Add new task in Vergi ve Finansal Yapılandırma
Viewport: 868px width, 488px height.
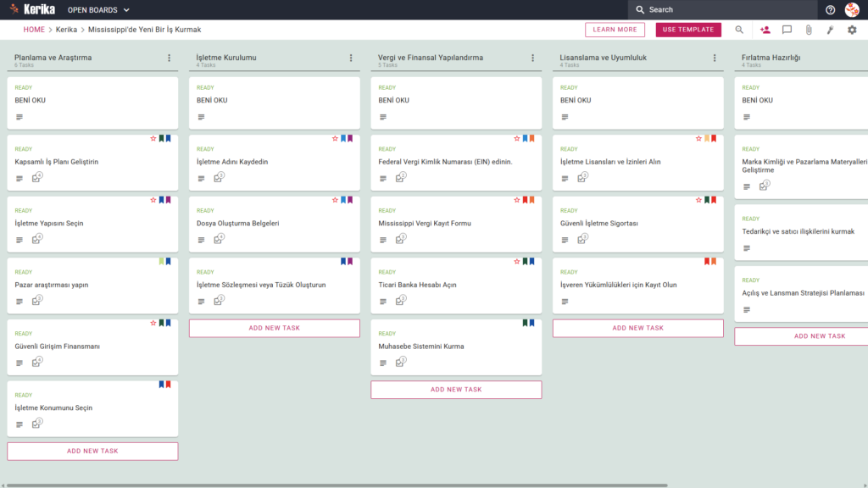pos(456,390)
